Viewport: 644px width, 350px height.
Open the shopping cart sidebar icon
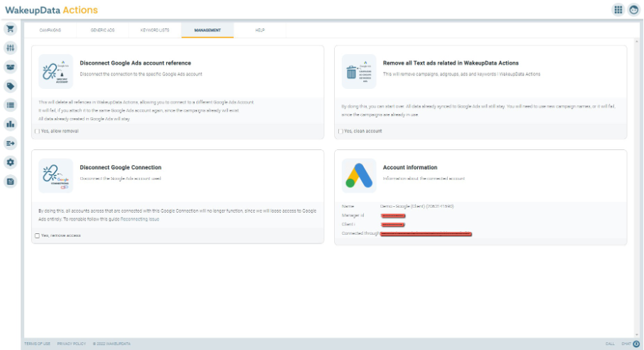coord(10,28)
